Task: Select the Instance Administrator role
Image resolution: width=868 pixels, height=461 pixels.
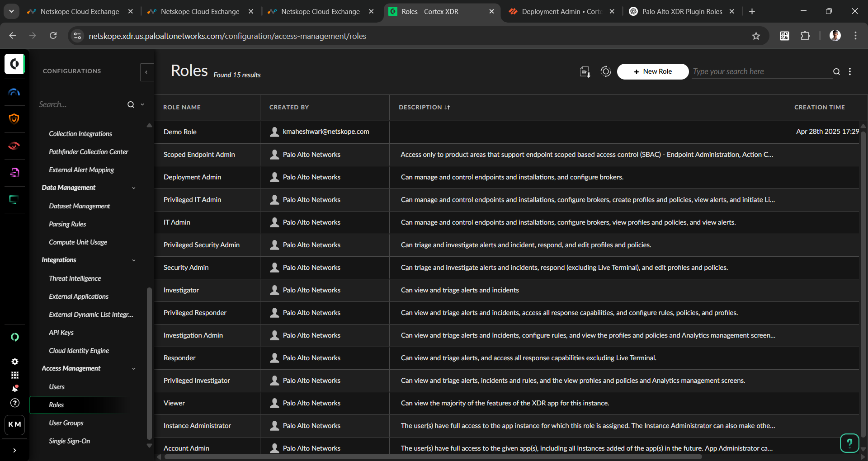Action: [x=506, y=426]
